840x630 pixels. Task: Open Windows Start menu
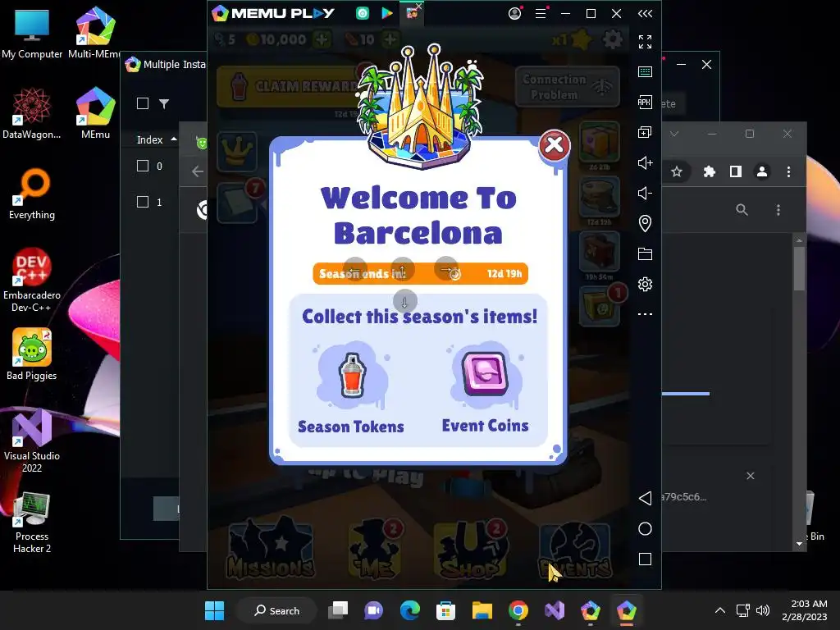(214, 610)
